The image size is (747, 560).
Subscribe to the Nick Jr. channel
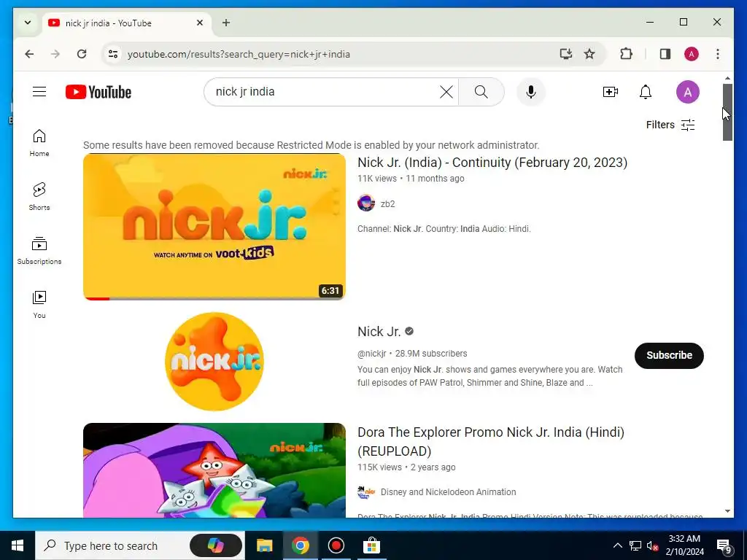pyautogui.click(x=669, y=355)
